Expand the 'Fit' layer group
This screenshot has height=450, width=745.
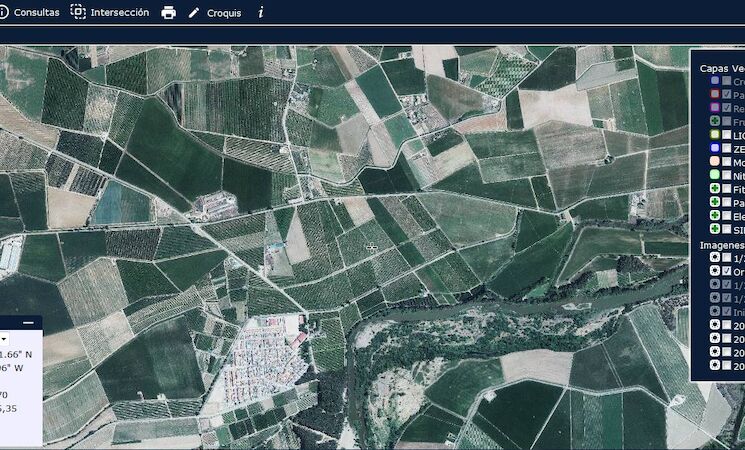coord(714,188)
